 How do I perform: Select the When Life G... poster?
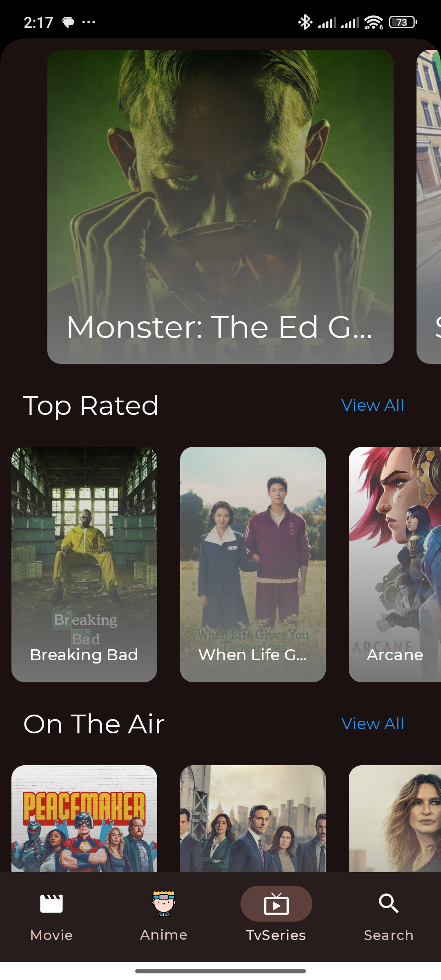tap(253, 564)
